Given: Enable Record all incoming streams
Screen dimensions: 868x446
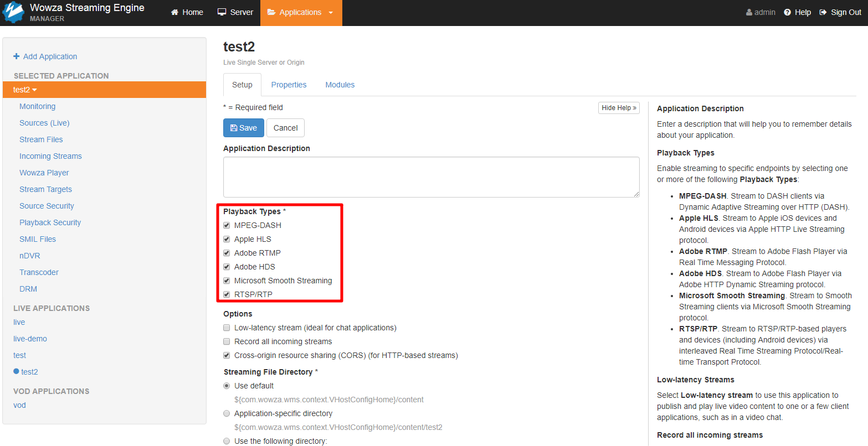Looking at the screenshot, I should (227, 341).
